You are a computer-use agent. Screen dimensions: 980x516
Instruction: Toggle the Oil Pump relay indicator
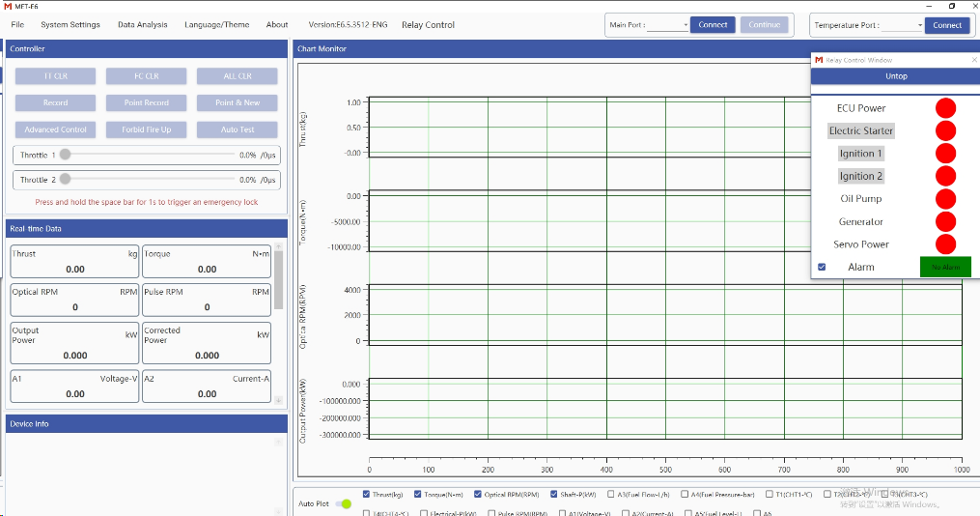[x=945, y=199]
